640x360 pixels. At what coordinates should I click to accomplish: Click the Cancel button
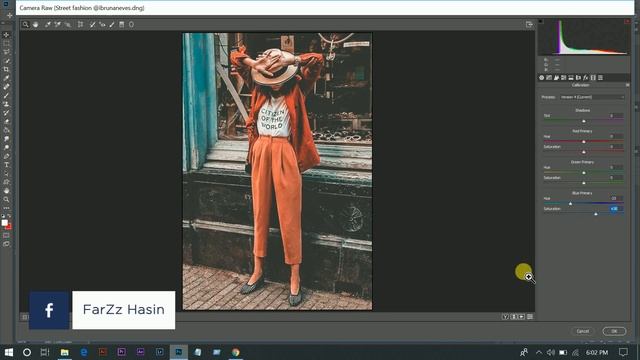point(583,331)
